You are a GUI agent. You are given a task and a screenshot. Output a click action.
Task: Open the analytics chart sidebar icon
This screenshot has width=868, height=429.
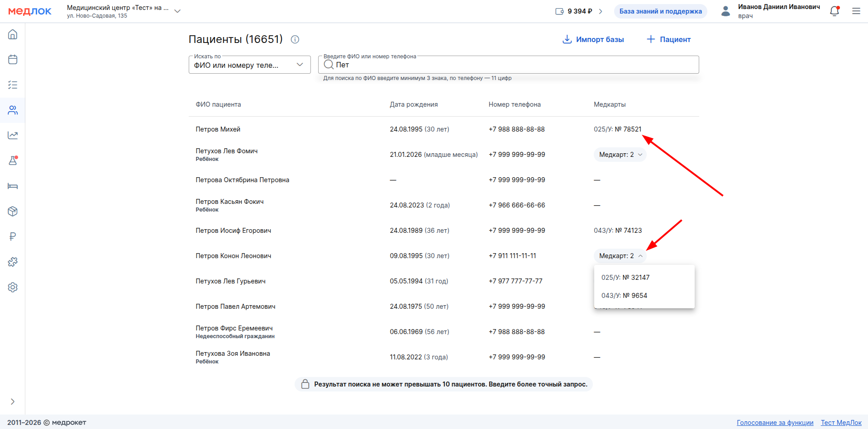[13, 135]
